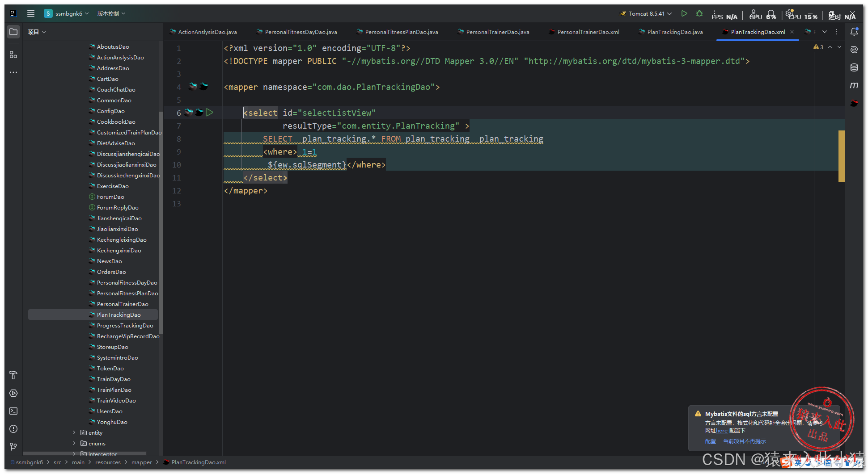
Task: Open the 版本控制 version control dropdown
Action: 111,13
